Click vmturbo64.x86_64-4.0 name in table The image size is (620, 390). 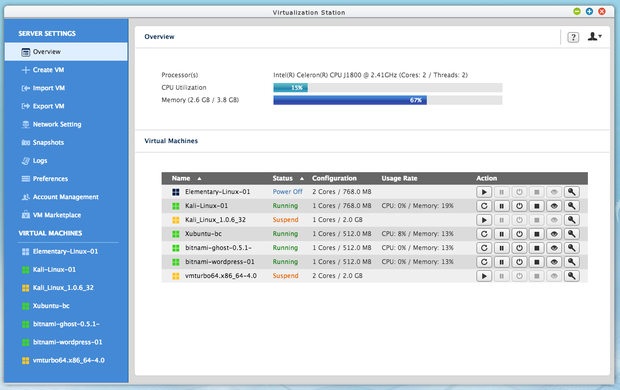click(221, 276)
